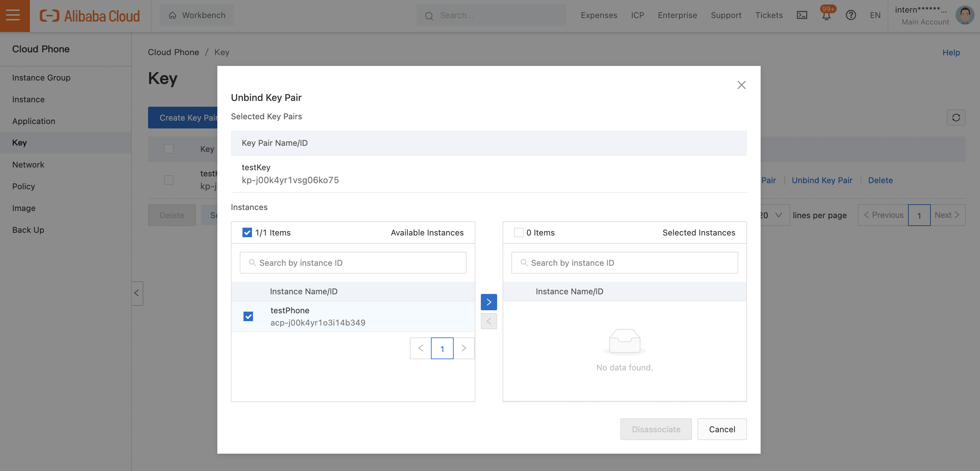980x471 pixels.
Task: Click the Cancel button
Action: pyautogui.click(x=722, y=429)
